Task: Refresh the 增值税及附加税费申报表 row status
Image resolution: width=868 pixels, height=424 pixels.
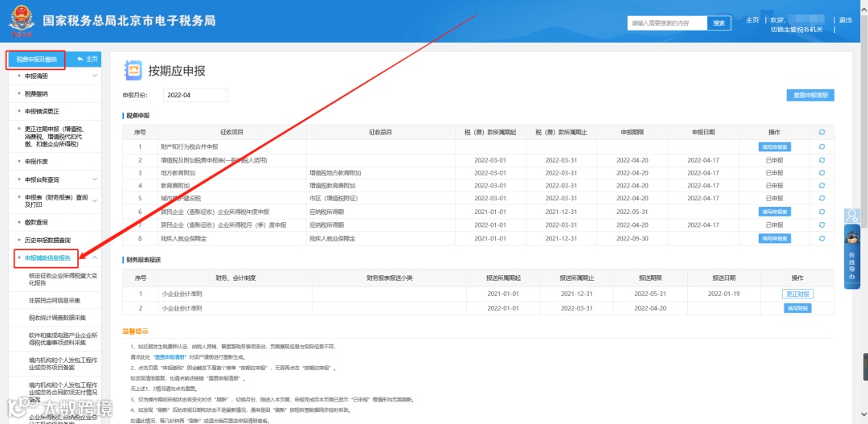Action: (x=821, y=160)
